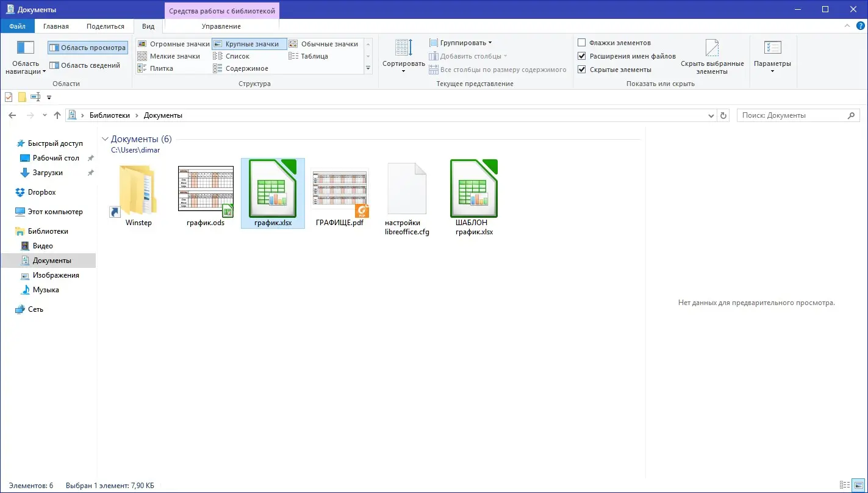The image size is (868, 493).
Task: Switch to details view via status bar icon
Action: [x=845, y=485]
